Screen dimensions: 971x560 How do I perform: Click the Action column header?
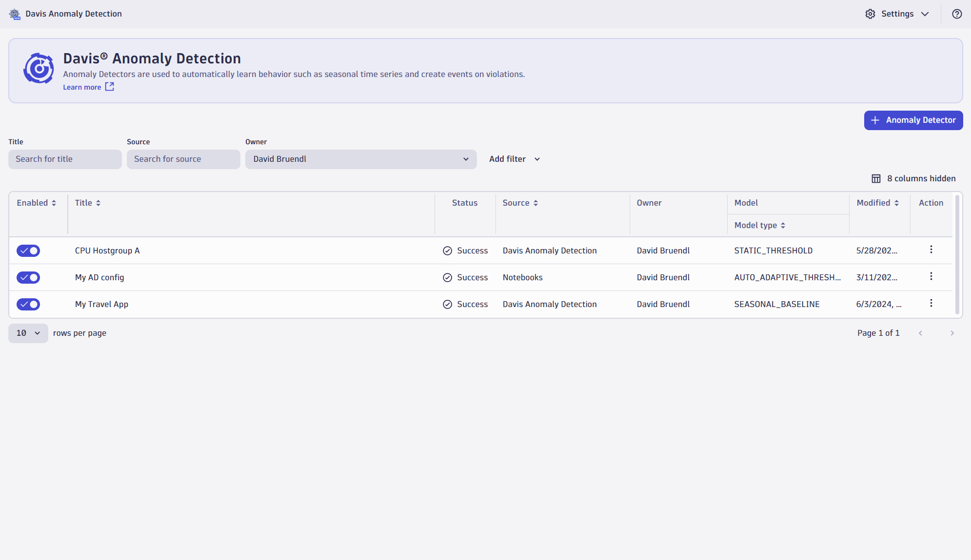pos(931,203)
